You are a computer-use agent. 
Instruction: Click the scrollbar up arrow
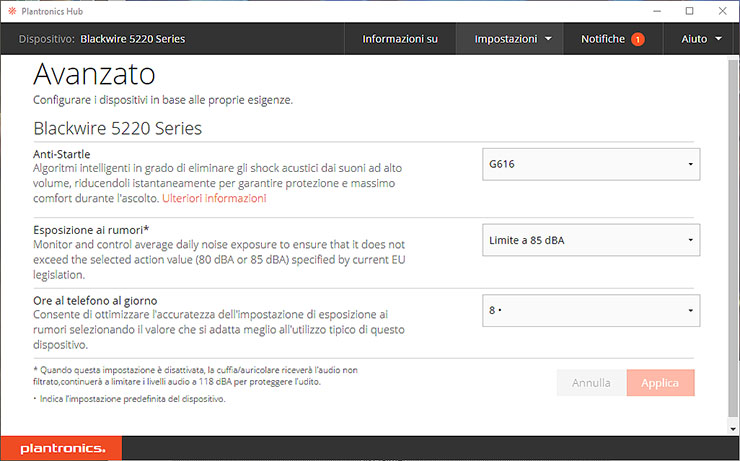tap(733, 62)
